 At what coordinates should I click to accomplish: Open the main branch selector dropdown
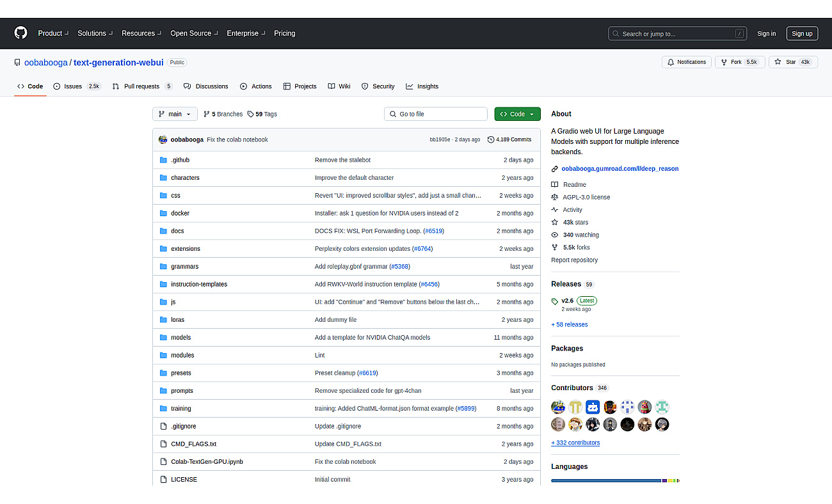coord(175,114)
